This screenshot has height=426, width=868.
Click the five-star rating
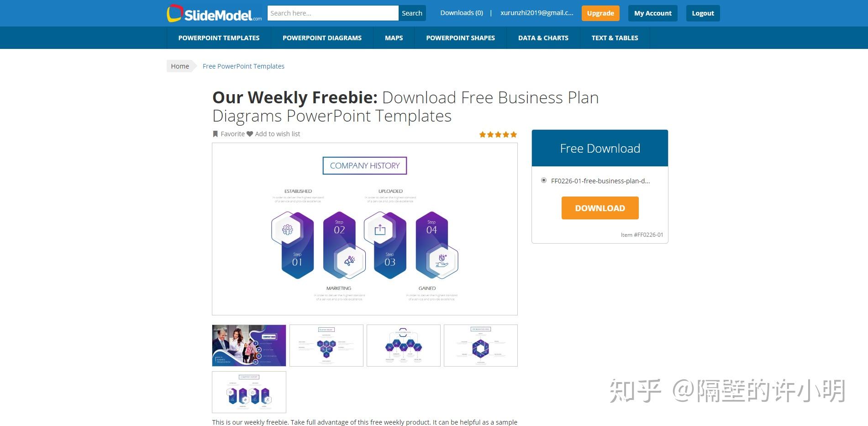(498, 134)
